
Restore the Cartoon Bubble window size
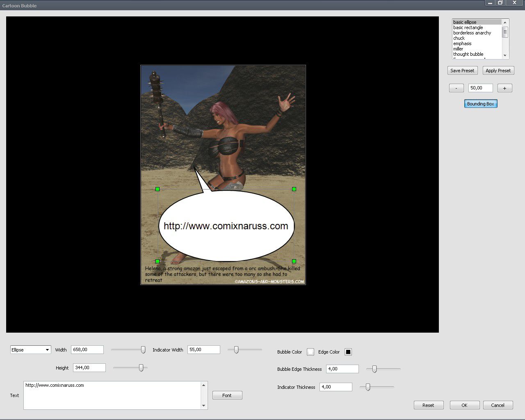click(x=500, y=3)
